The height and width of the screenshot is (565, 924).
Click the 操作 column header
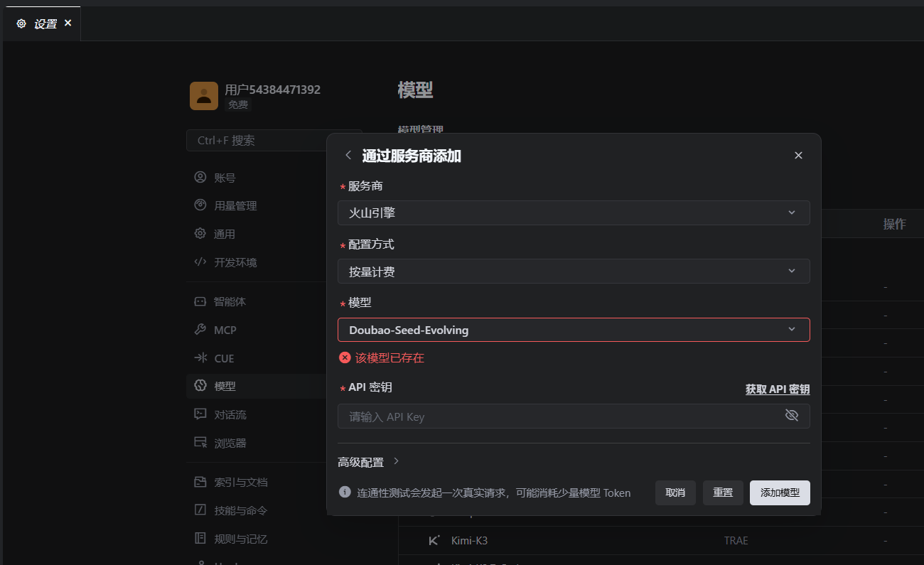click(x=894, y=224)
